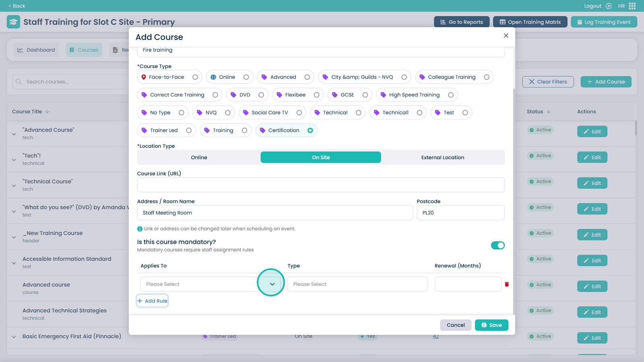Click the graduation cap app logo
The height and width of the screenshot is (362, 644).
(13, 22)
